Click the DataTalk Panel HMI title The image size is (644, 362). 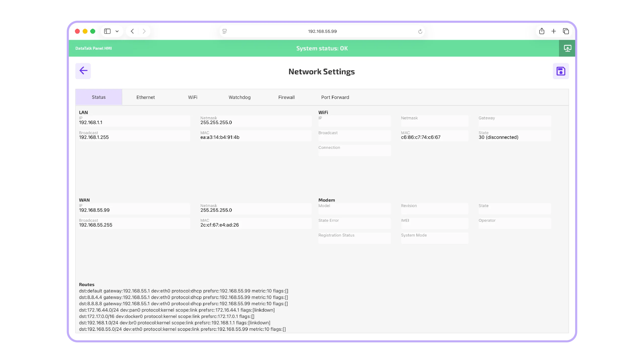point(94,48)
